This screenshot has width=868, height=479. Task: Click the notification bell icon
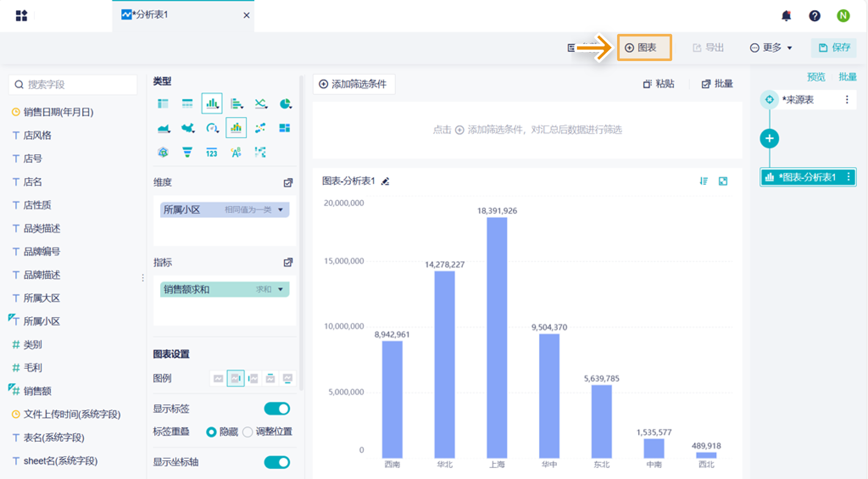click(x=786, y=16)
